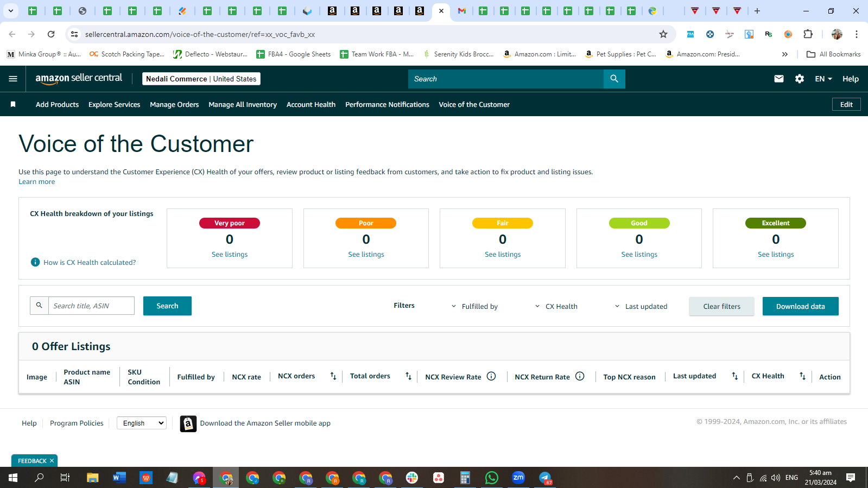Select Voice of the Customer nav item

tap(474, 104)
